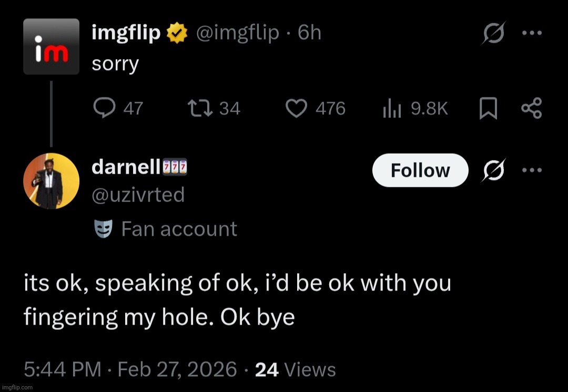The height and width of the screenshot is (392, 568).
Task: Like the imgflip tweet via heart icon
Action: coord(296,108)
